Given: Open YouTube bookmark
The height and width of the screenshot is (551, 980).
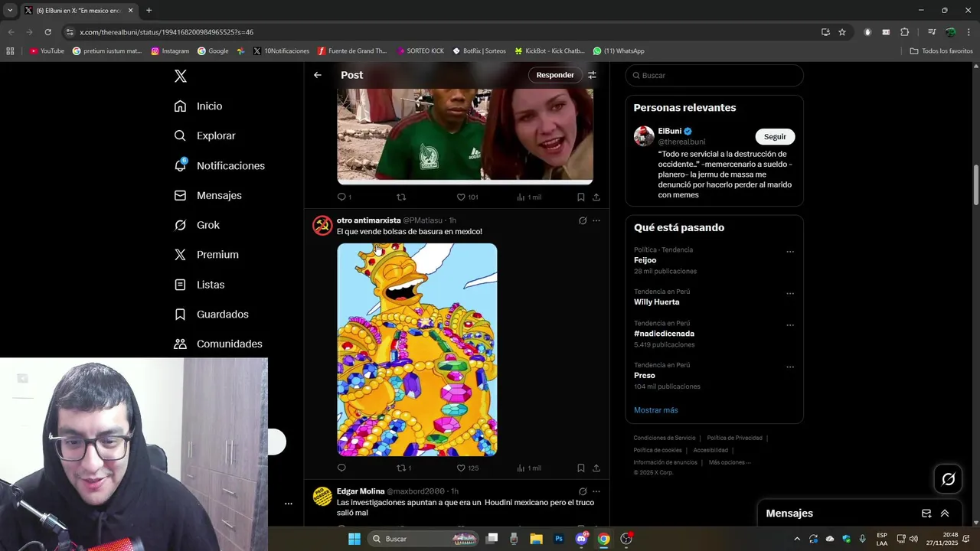Looking at the screenshot, I should (47, 51).
